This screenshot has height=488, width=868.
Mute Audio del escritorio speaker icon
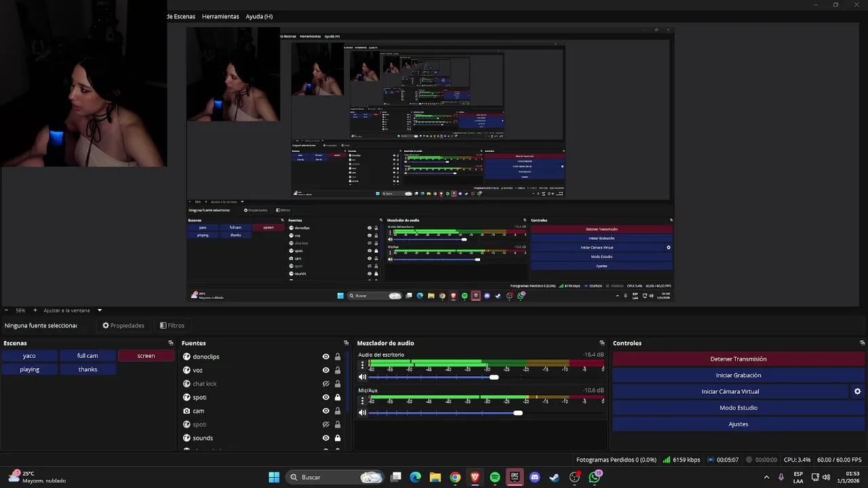[x=362, y=377]
